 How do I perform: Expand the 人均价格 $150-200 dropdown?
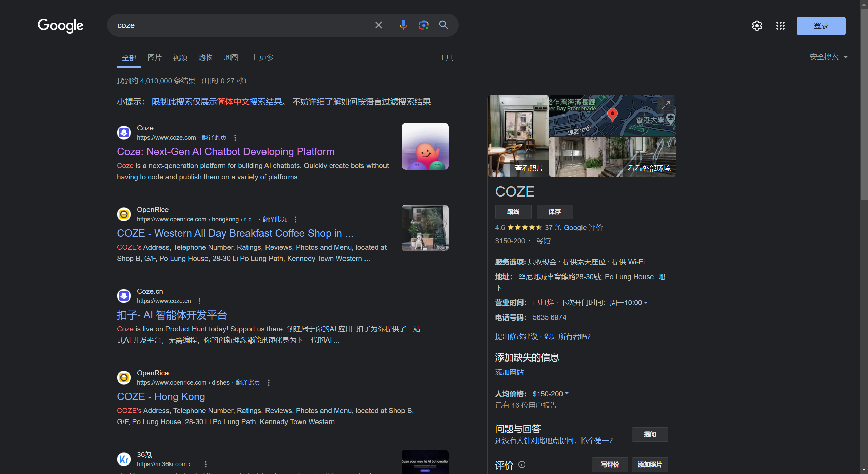tap(567, 394)
